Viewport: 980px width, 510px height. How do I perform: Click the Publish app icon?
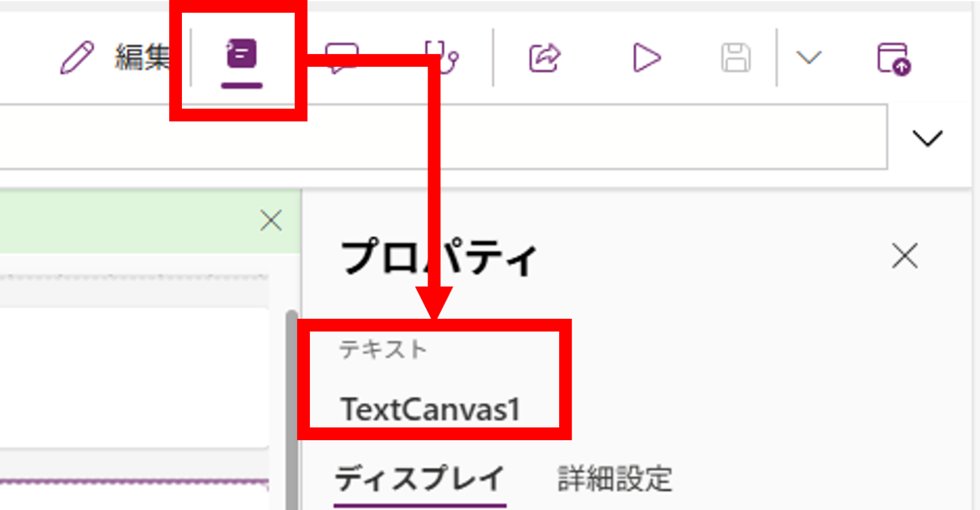tap(893, 58)
